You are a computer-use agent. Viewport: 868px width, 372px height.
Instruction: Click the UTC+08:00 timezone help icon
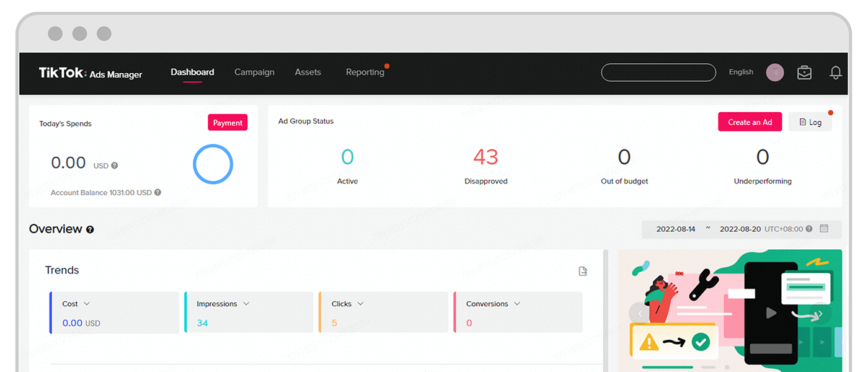pos(808,229)
